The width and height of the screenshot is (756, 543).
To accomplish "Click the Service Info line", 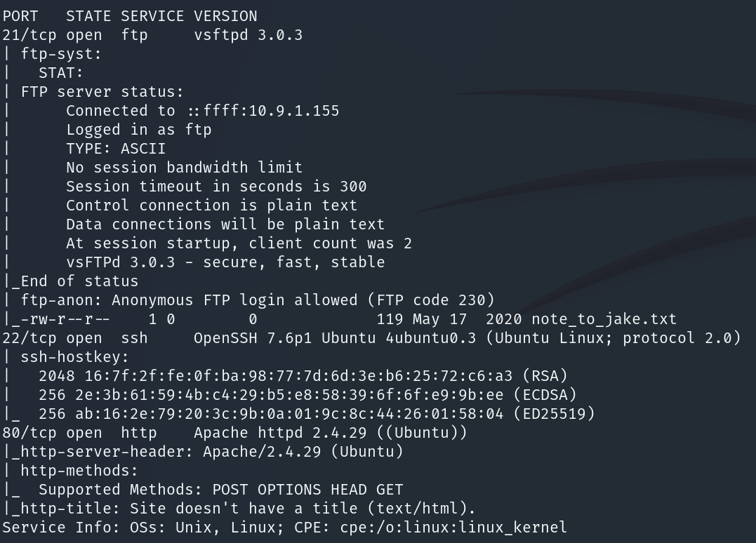I will click(x=284, y=528).
